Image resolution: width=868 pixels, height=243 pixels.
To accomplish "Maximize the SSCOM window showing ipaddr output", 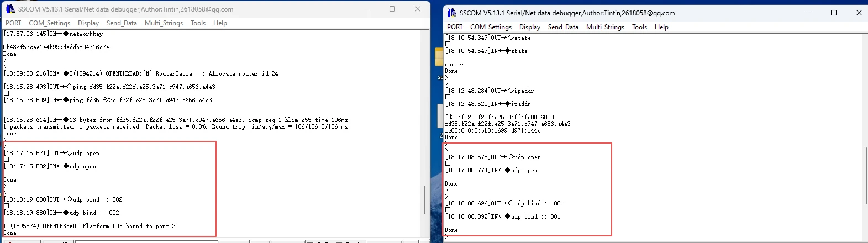I will pos(834,13).
